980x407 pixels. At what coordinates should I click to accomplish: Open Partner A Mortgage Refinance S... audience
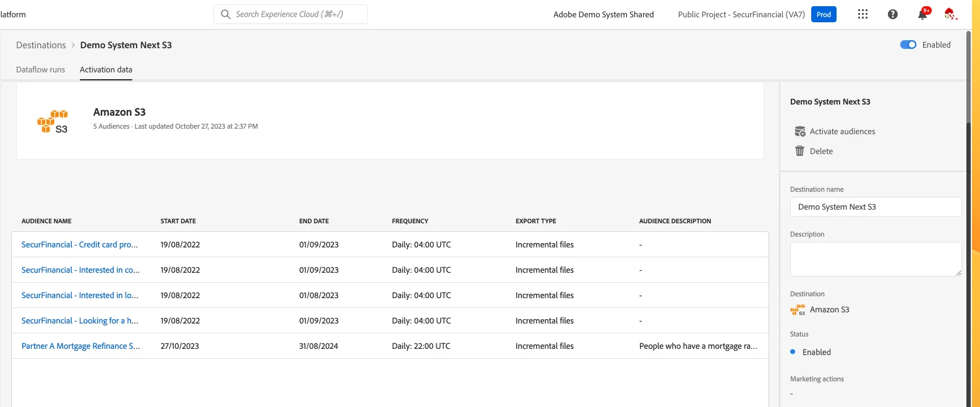click(80, 346)
